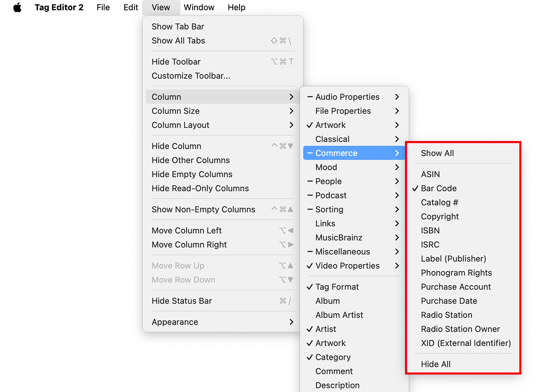Enable the Purchase Date column
The image size is (538, 392).
[x=463, y=301]
